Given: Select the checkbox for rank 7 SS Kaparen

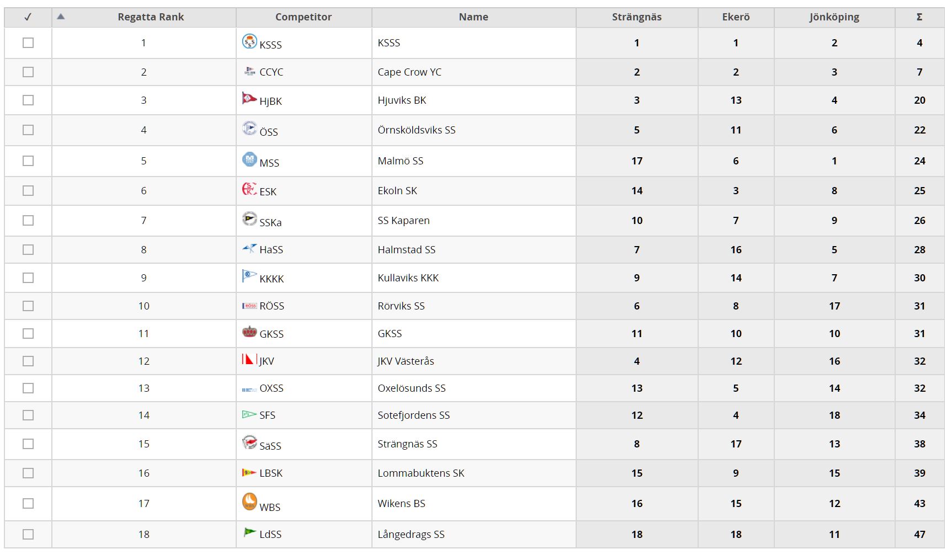Looking at the screenshot, I should coord(28,221).
